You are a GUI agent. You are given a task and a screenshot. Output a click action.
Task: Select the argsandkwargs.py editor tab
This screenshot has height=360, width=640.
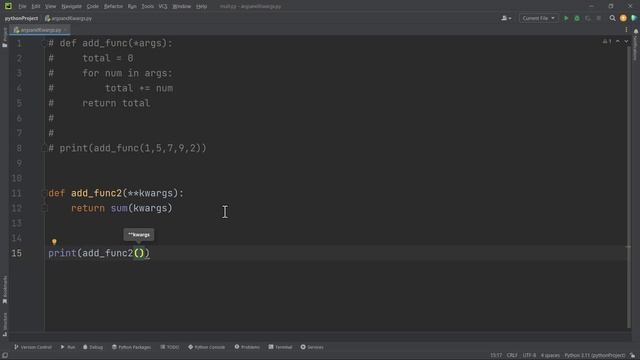coord(40,30)
